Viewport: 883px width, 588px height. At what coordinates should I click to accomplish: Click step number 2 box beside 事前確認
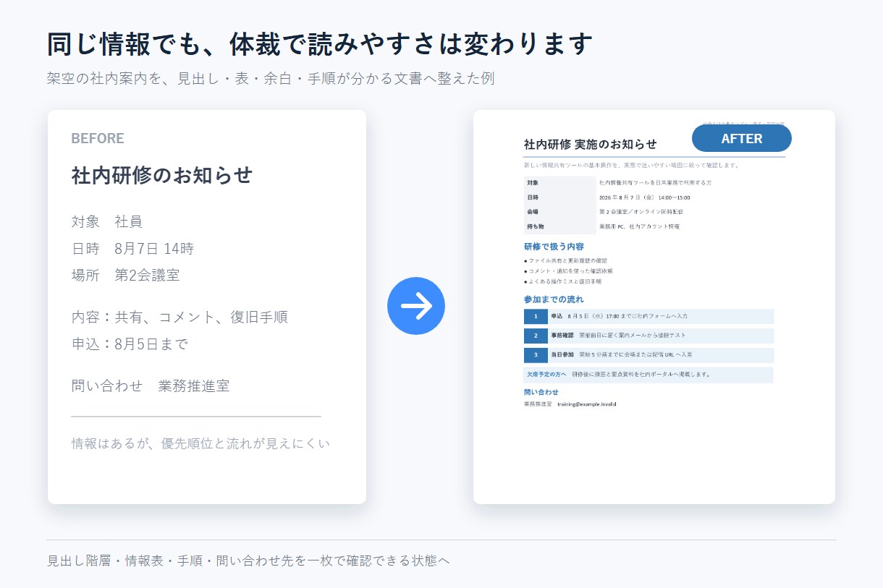(x=536, y=336)
